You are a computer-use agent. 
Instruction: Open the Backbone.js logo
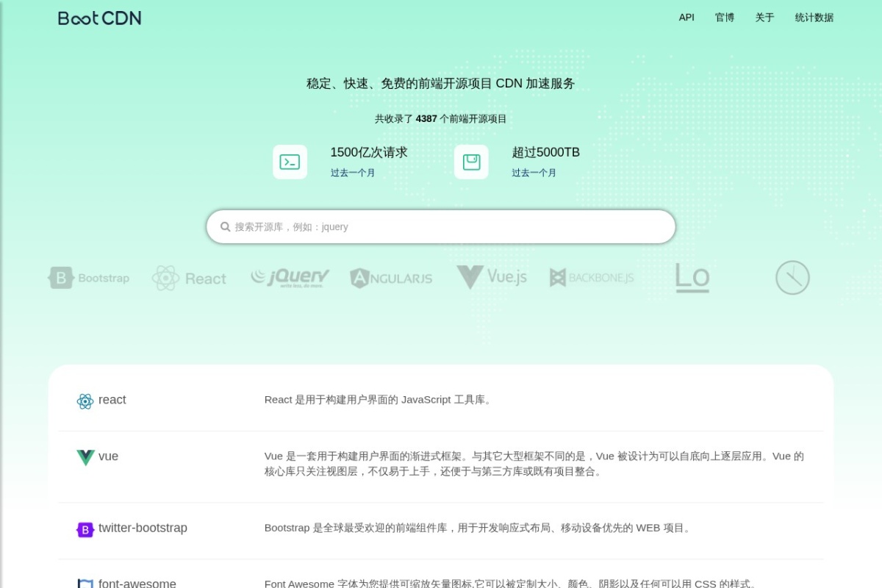(x=592, y=278)
